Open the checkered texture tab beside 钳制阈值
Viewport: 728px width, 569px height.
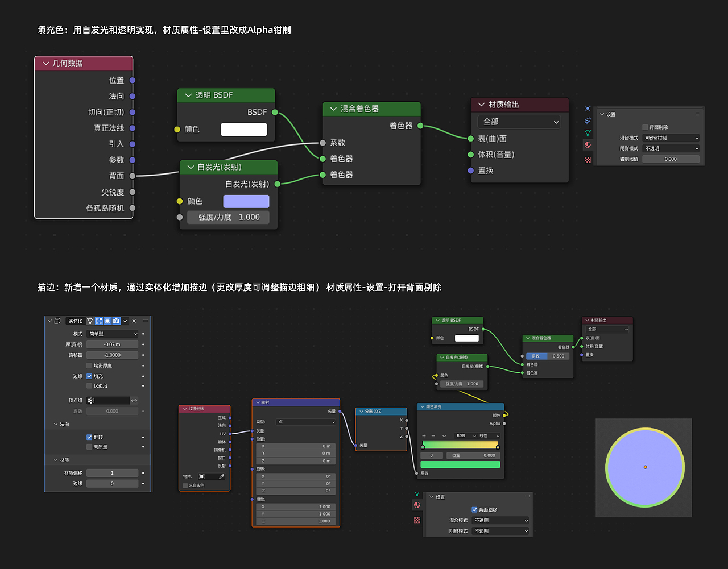(x=588, y=160)
